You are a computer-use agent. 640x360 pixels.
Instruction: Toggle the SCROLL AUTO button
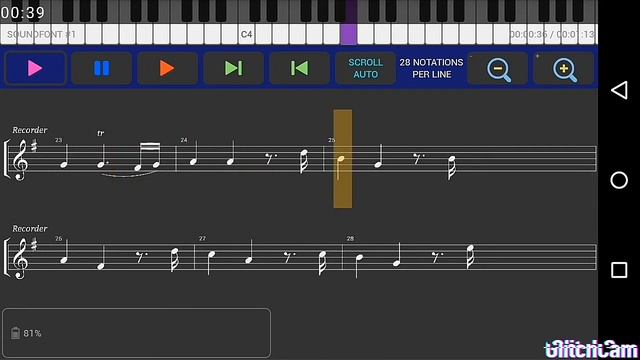click(x=365, y=68)
